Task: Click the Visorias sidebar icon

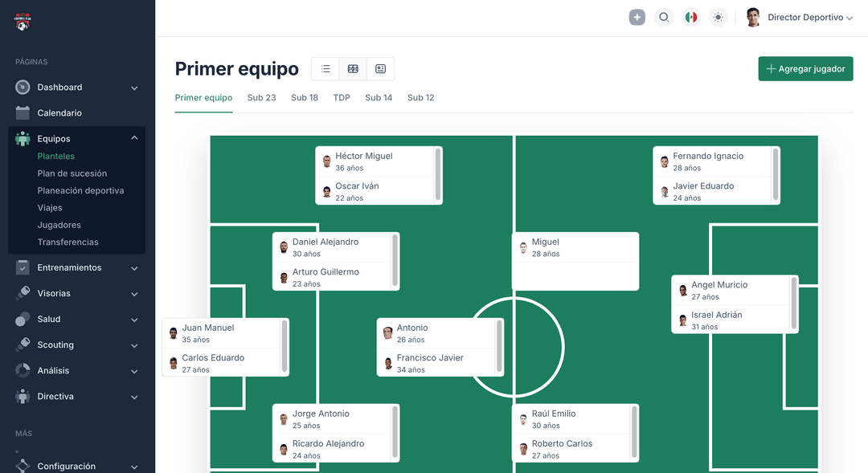Action: pyautogui.click(x=23, y=293)
